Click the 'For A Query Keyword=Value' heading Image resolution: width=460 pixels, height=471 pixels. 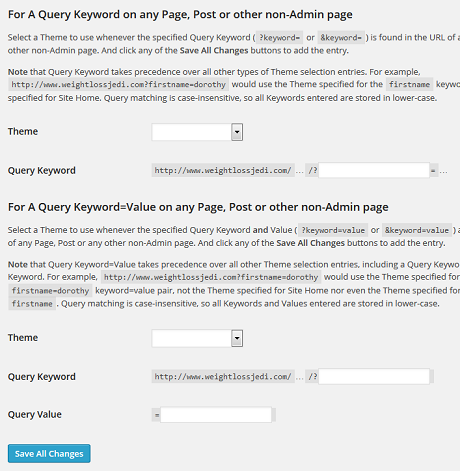pos(198,207)
